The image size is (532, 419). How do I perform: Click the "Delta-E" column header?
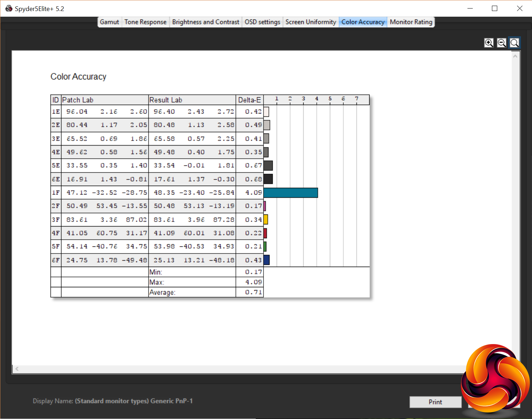point(250,100)
